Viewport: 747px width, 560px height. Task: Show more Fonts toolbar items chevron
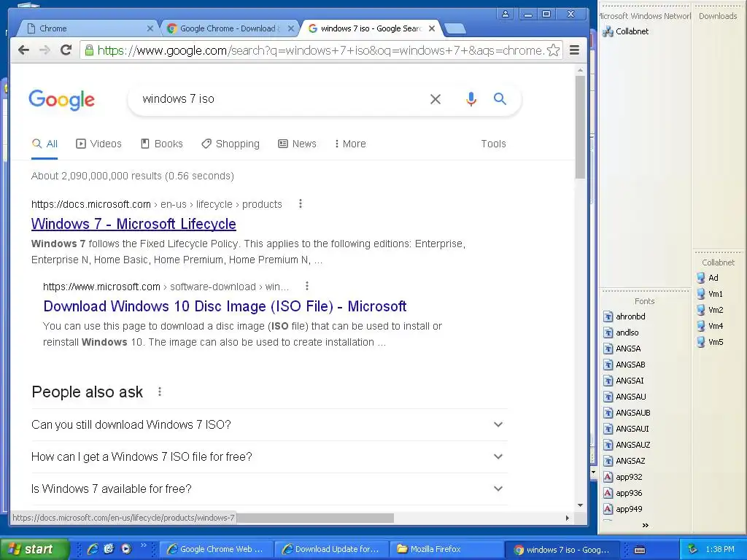pos(645,525)
